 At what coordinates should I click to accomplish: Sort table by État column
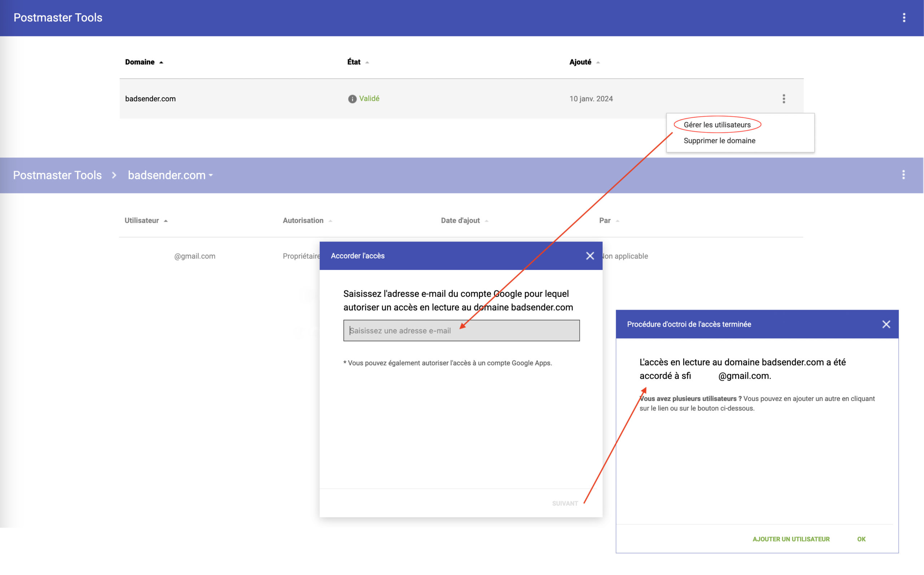[358, 62]
